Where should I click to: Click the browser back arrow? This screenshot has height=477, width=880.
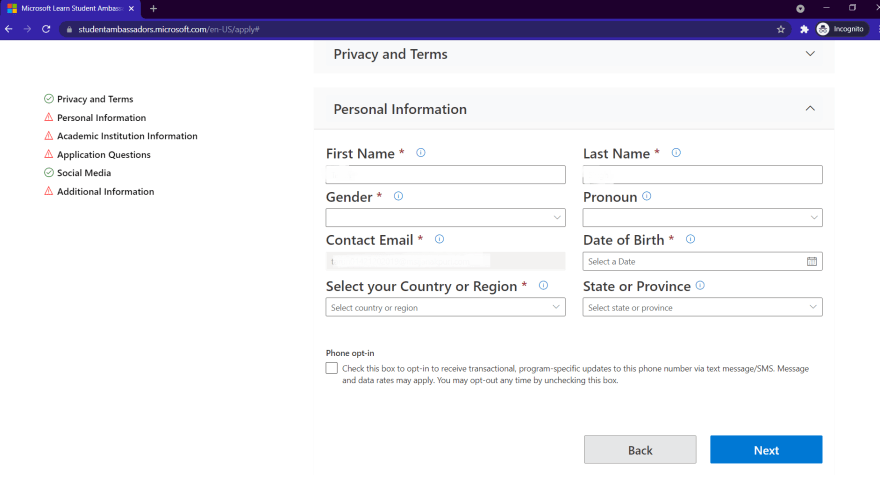click(x=9, y=29)
